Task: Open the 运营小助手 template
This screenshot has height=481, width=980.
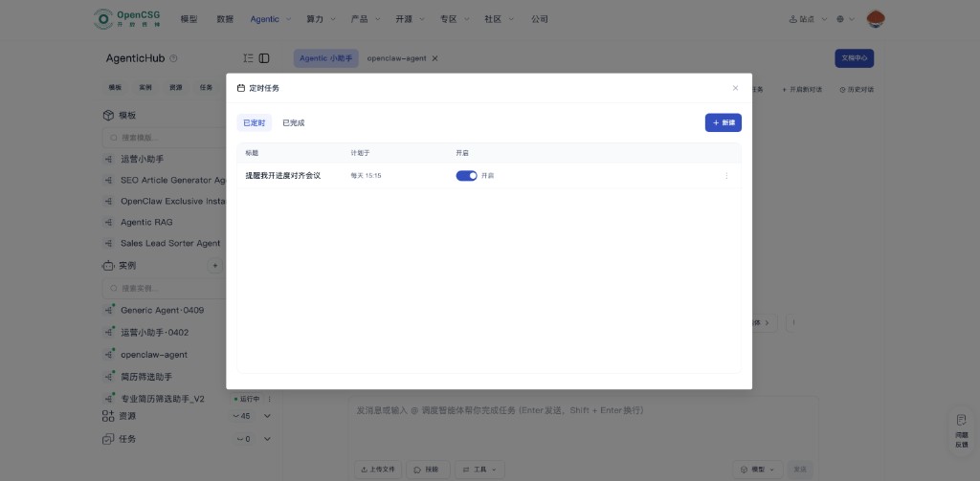Action: pos(142,160)
